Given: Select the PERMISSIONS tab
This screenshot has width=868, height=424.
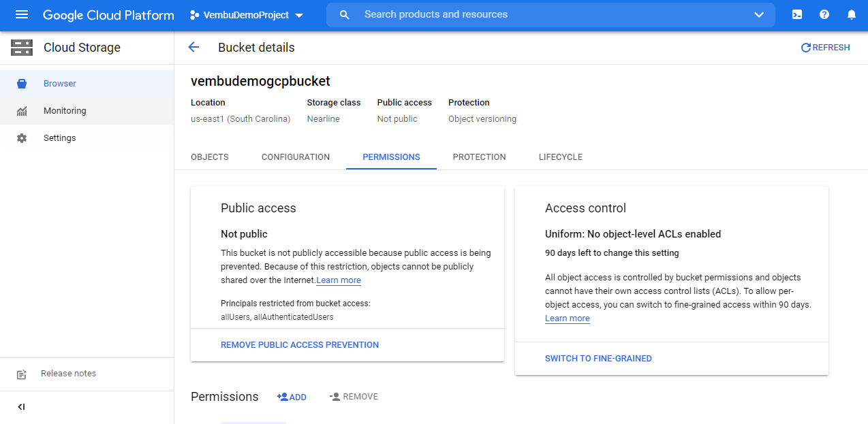Looking at the screenshot, I should tap(391, 157).
